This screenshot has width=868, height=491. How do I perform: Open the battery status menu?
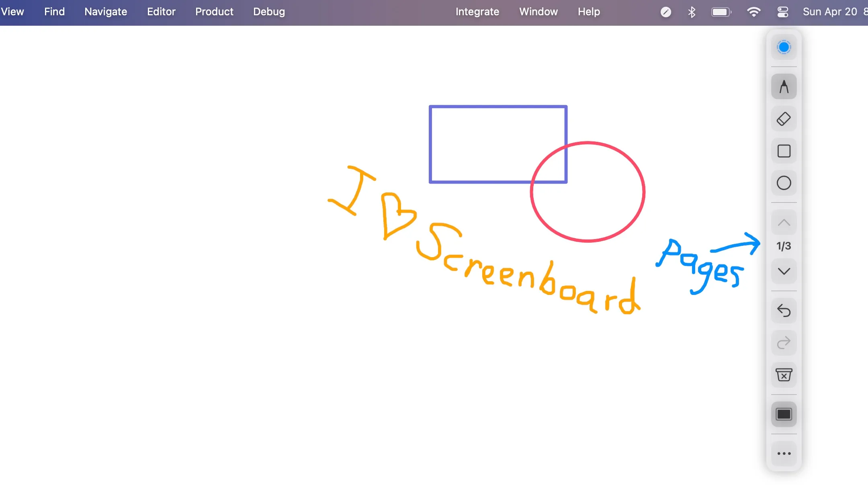721,12
